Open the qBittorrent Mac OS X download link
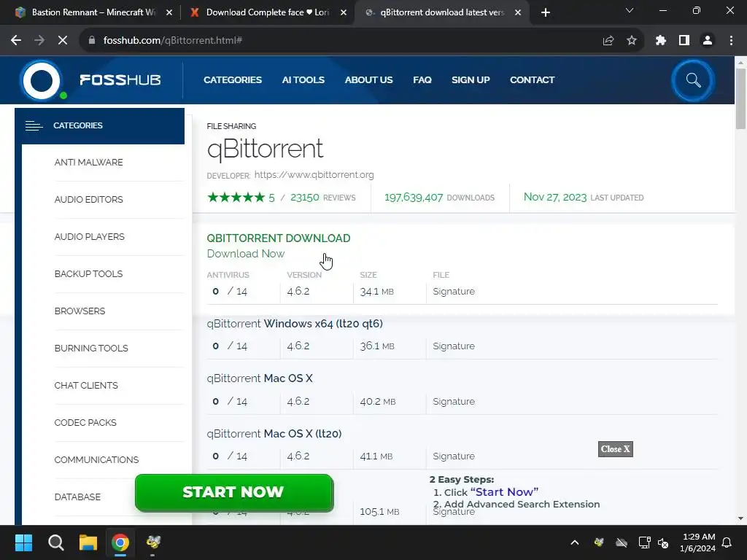 pyautogui.click(x=260, y=378)
